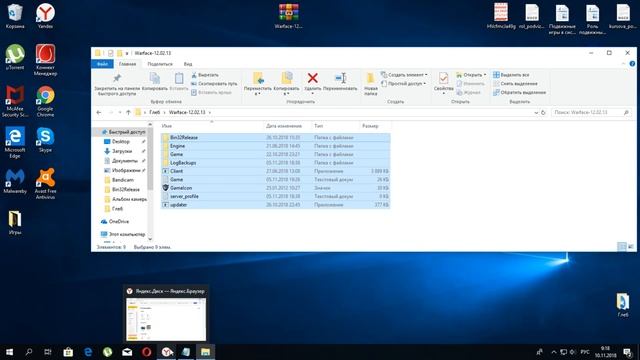Click Глеб in the address bar path
This screenshot has width=640, height=360.
pos(154,112)
